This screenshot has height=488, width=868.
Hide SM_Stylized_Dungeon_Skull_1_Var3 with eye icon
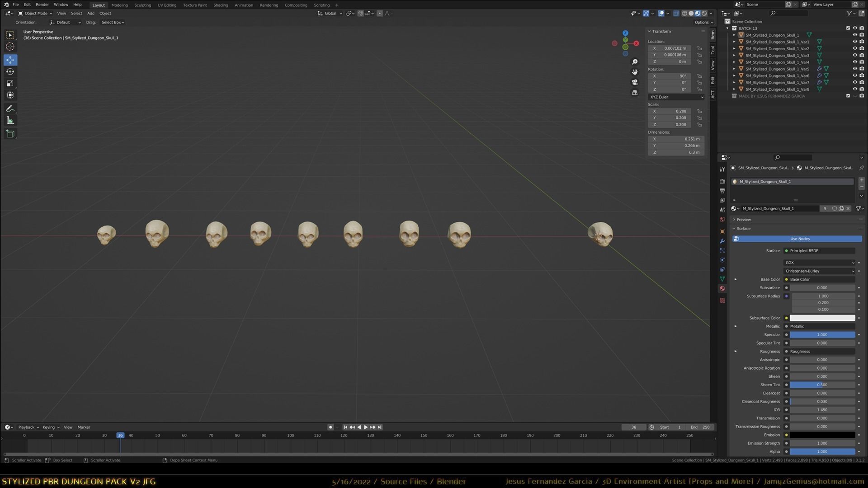pos(854,55)
